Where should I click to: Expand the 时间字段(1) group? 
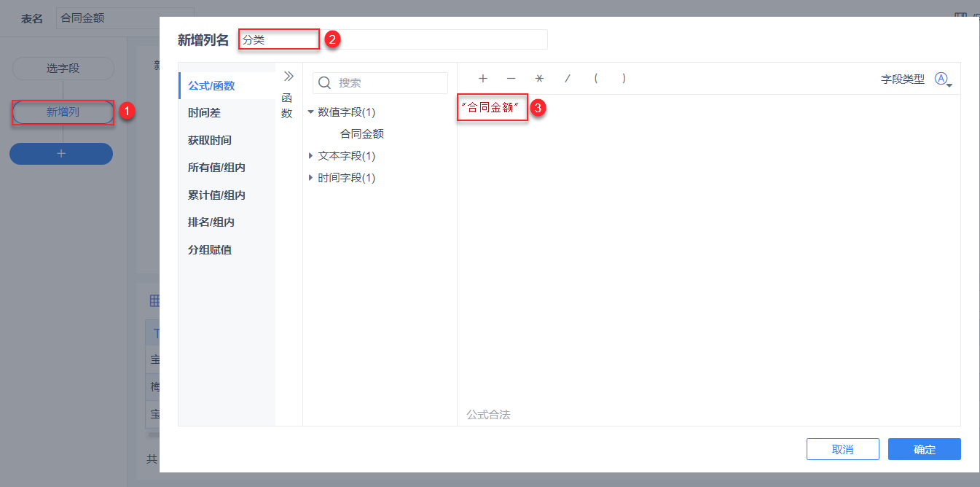point(311,178)
